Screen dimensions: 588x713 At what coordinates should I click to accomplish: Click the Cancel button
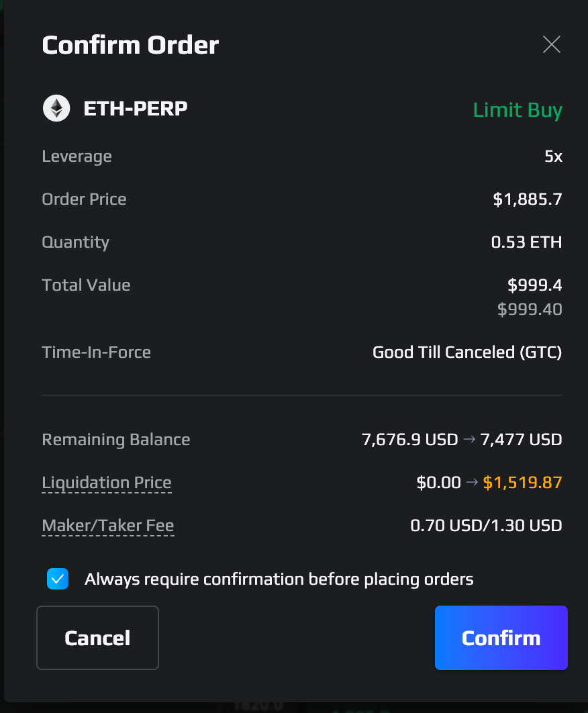coord(97,638)
